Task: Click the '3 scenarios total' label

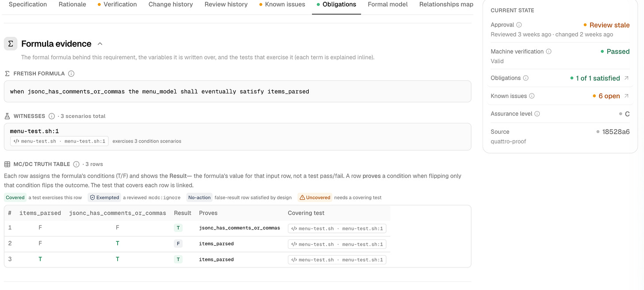Action: click(83, 116)
